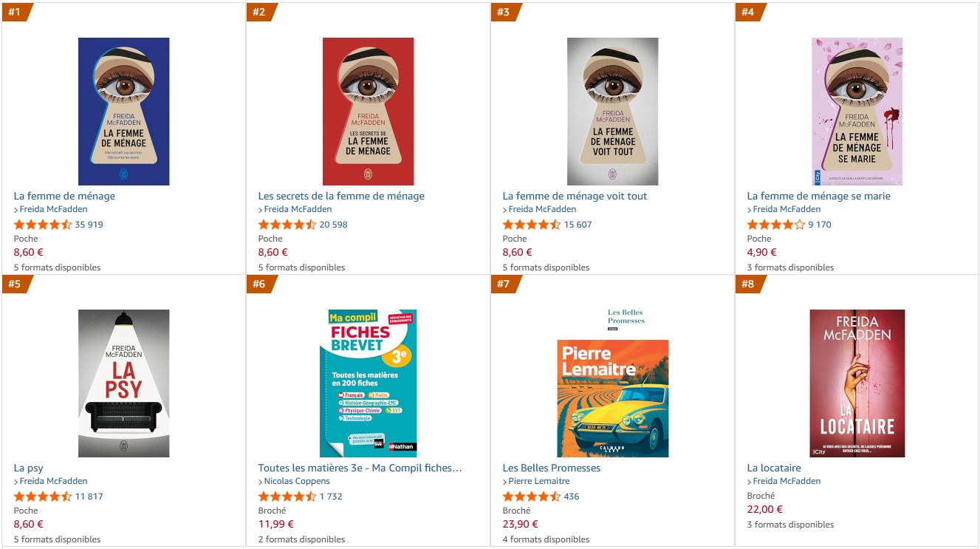Image resolution: width=980 pixels, height=549 pixels.
Task: Click "La locataire" book cover image
Action: coord(857,383)
